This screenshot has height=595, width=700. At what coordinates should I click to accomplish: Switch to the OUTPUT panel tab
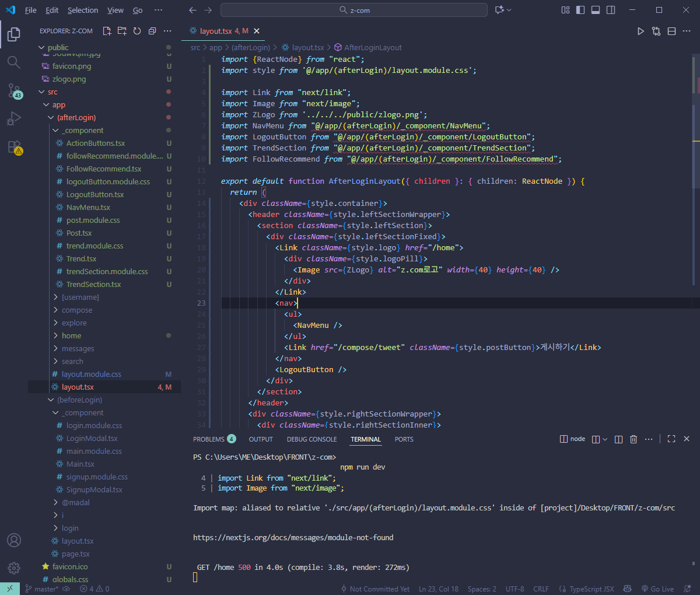click(261, 439)
